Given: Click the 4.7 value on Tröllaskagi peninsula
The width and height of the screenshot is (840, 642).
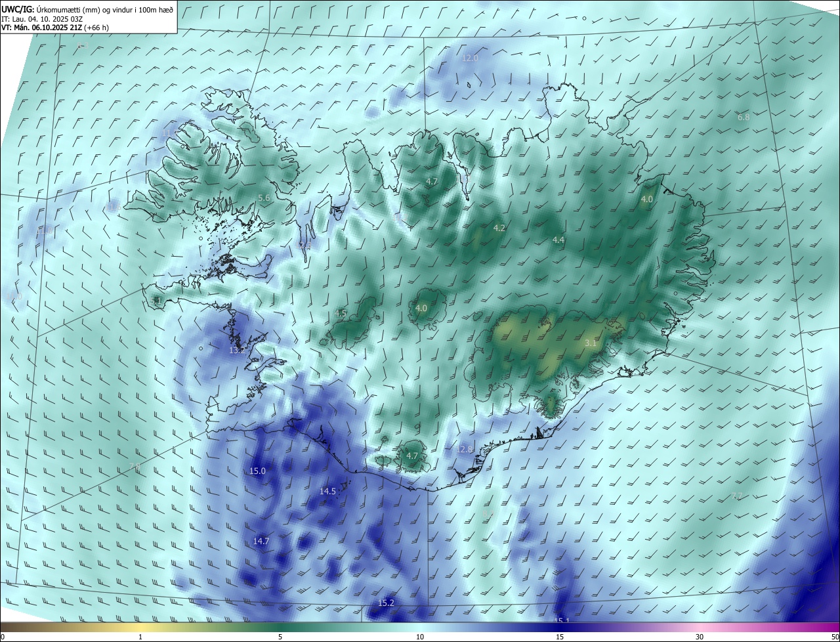Looking at the screenshot, I should click(432, 181).
